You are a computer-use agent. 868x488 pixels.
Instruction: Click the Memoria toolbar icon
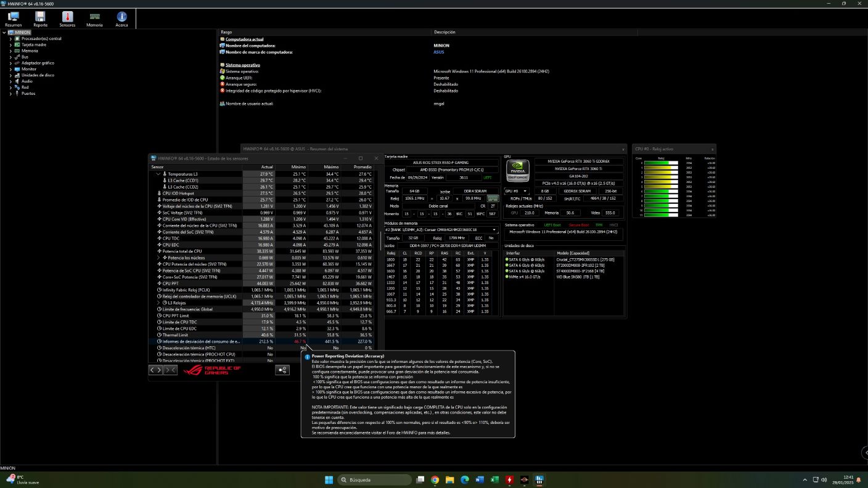[94, 18]
